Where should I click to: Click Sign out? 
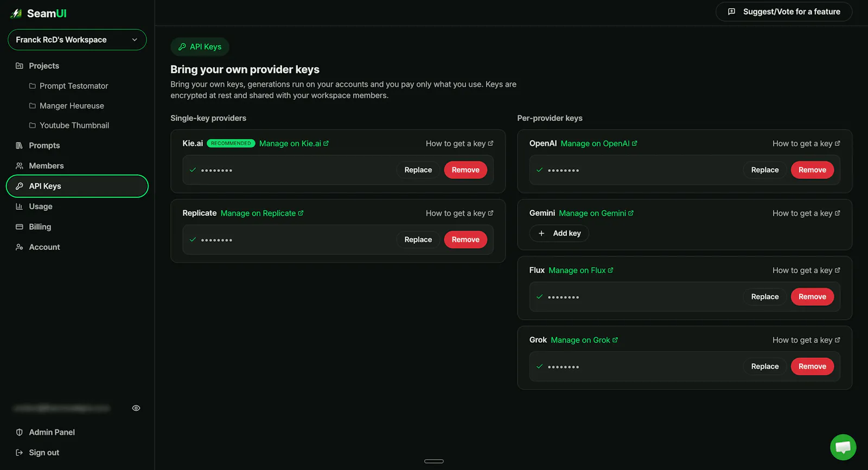click(x=44, y=453)
